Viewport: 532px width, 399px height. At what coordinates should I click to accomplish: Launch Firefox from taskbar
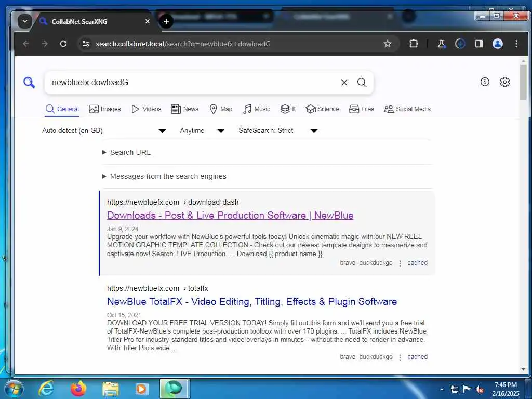click(x=78, y=389)
